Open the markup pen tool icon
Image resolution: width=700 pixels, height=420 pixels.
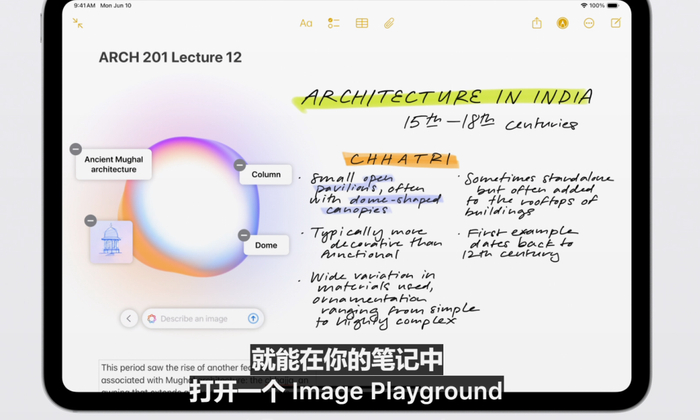pyautogui.click(x=562, y=23)
